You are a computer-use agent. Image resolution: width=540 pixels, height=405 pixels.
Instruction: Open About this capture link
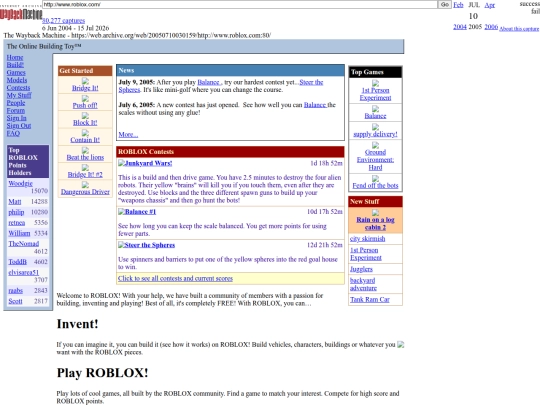click(x=519, y=29)
